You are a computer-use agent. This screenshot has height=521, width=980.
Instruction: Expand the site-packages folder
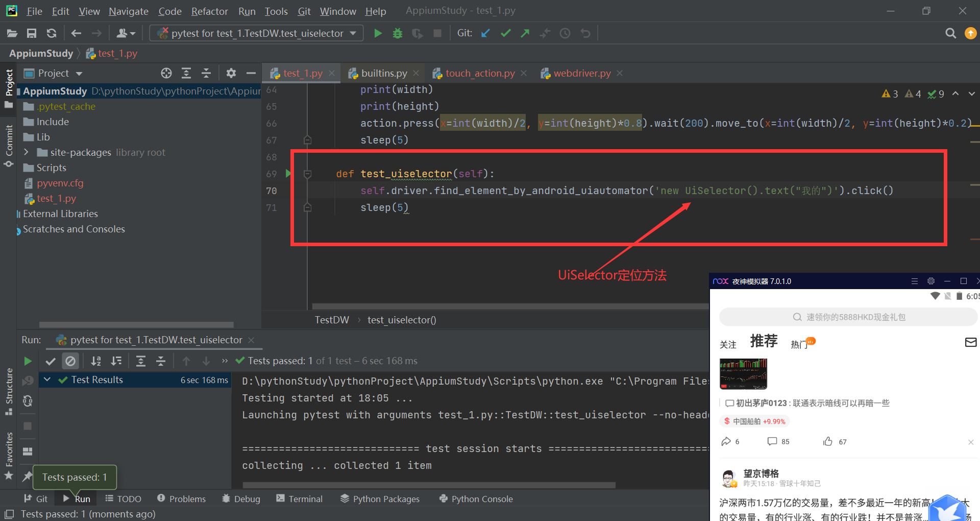(27, 152)
